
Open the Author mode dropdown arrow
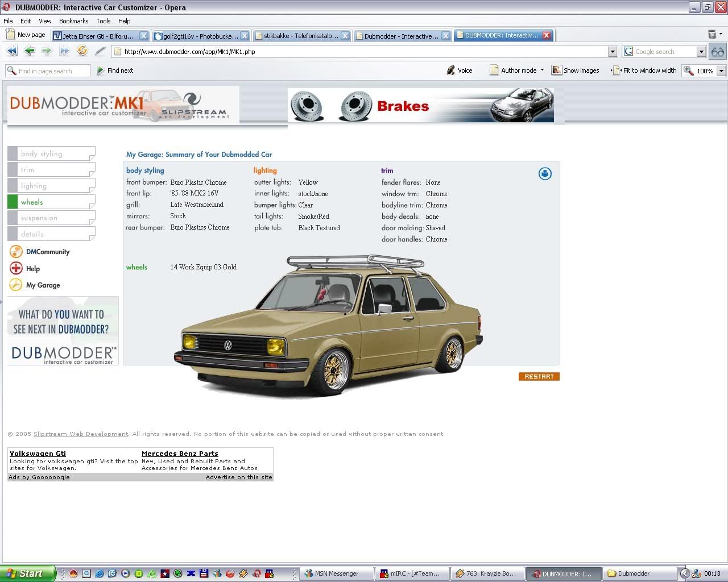(x=542, y=70)
